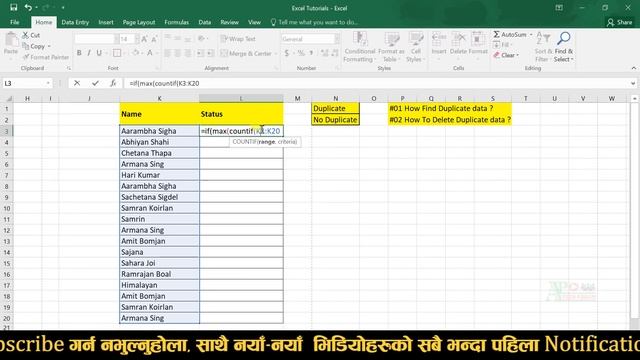Click the Tell me what you want box
The image size is (640, 360).
314,22
